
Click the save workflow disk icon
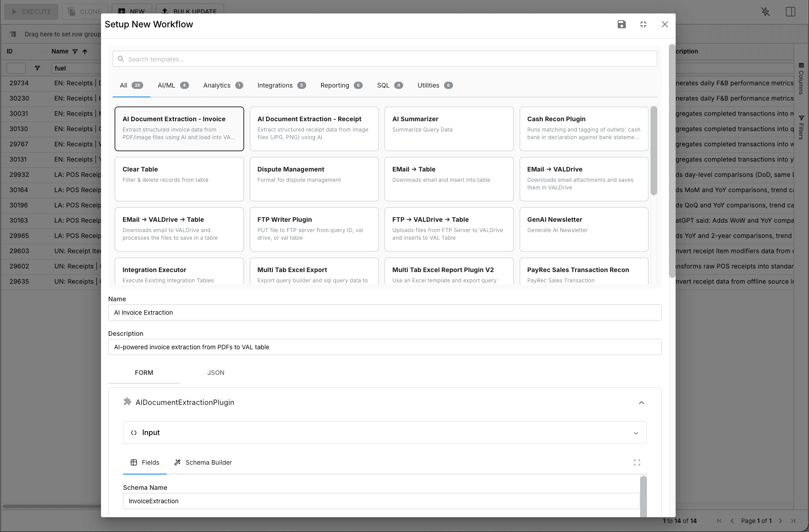(621, 24)
